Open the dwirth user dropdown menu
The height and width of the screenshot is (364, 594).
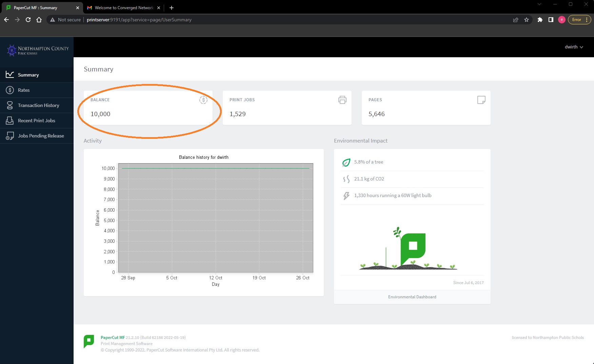(574, 47)
